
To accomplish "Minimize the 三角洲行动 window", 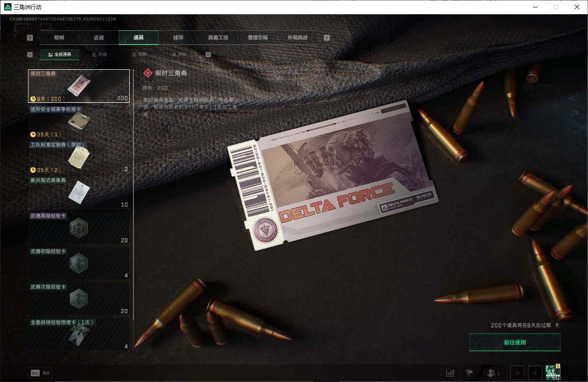I will tap(535, 7).
